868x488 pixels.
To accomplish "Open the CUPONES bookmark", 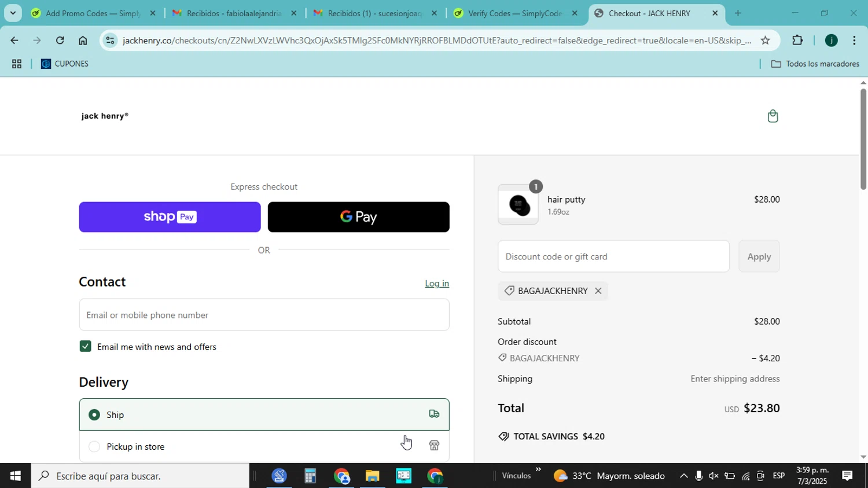I will pyautogui.click(x=65, y=64).
